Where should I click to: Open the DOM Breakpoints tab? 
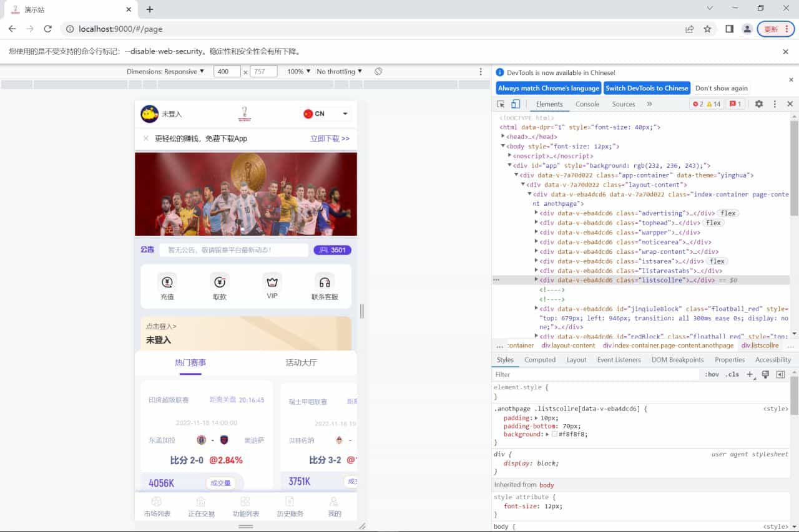point(677,360)
